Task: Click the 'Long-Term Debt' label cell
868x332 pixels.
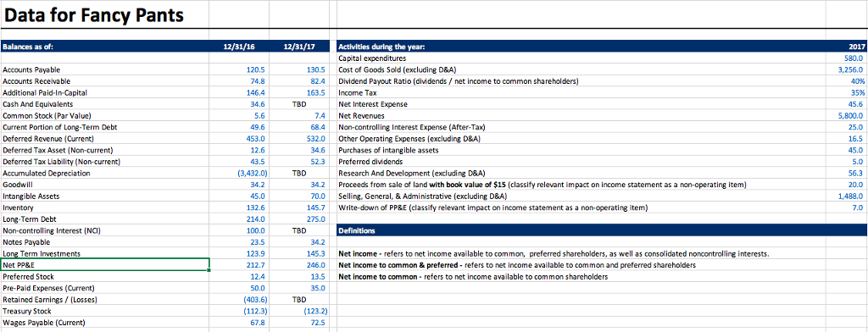Action: [x=104, y=219]
